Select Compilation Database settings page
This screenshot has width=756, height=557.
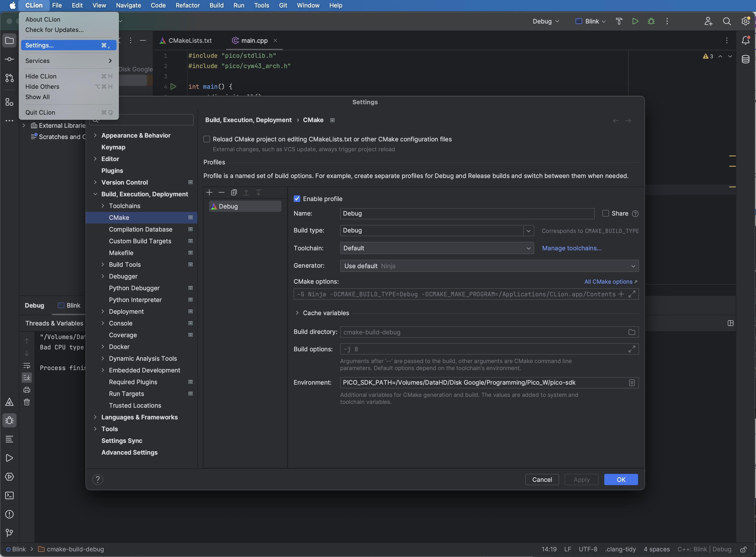[141, 229]
